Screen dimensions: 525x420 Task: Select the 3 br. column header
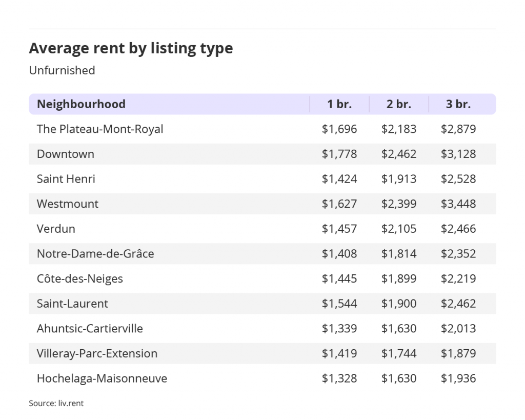pos(458,104)
